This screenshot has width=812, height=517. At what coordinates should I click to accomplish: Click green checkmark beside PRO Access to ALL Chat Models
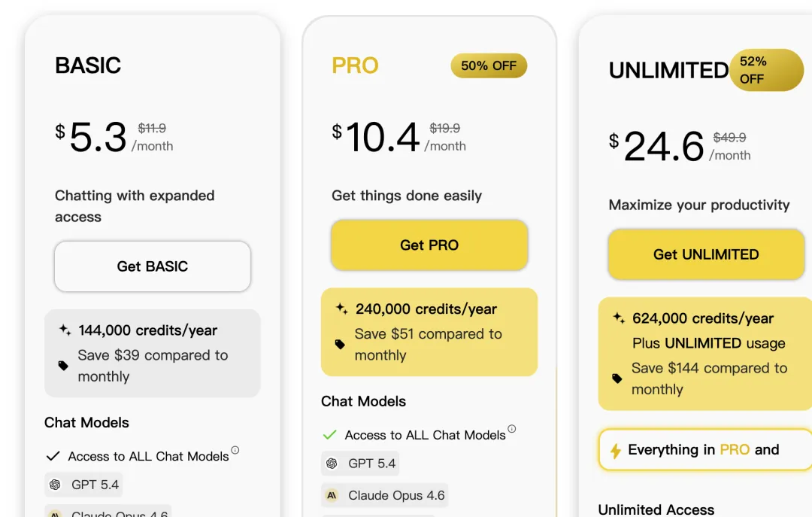329,435
